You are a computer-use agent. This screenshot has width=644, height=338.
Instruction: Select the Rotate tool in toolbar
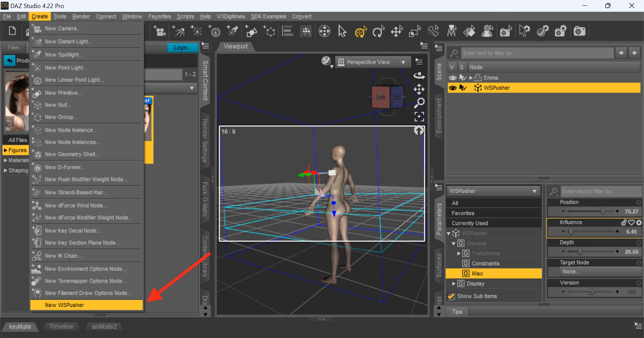click(x=379, y=31)
